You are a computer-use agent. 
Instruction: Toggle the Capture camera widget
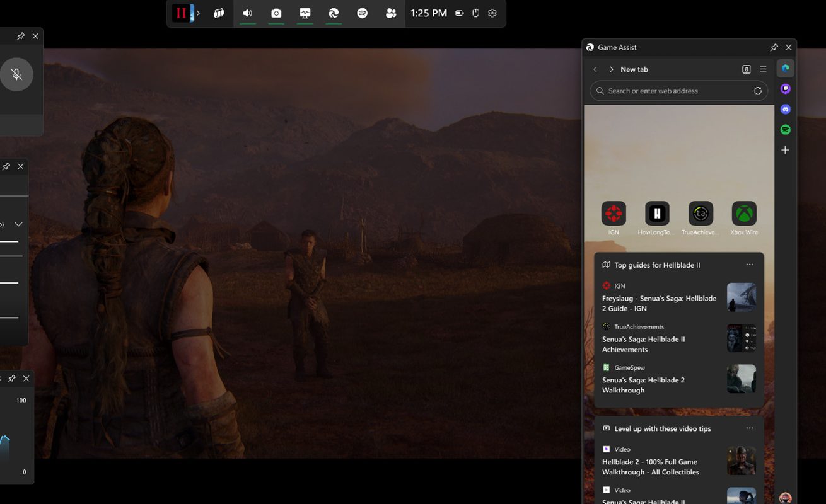[x=276, y=13]
